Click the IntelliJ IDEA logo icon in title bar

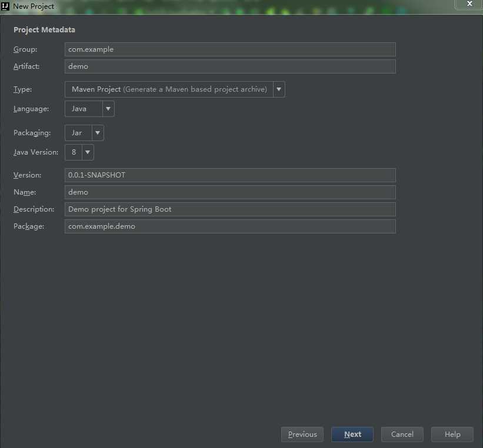coord(5,6)
